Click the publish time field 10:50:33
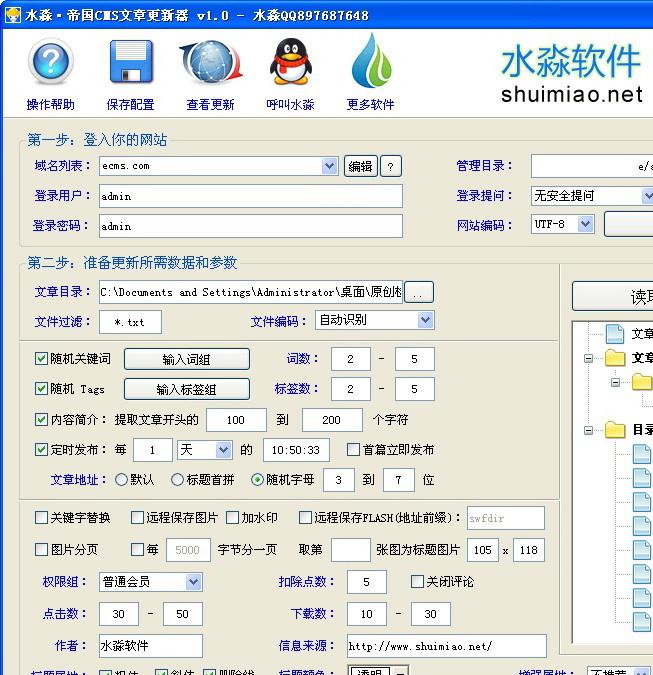This screenshot has width=653, height=675. pyautogui.click(x=296, y=450)
